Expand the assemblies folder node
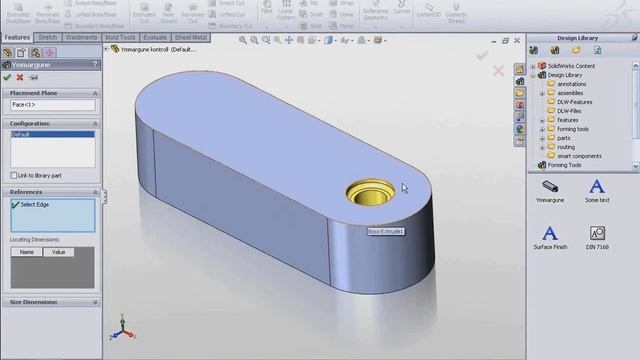 (542, 93)
